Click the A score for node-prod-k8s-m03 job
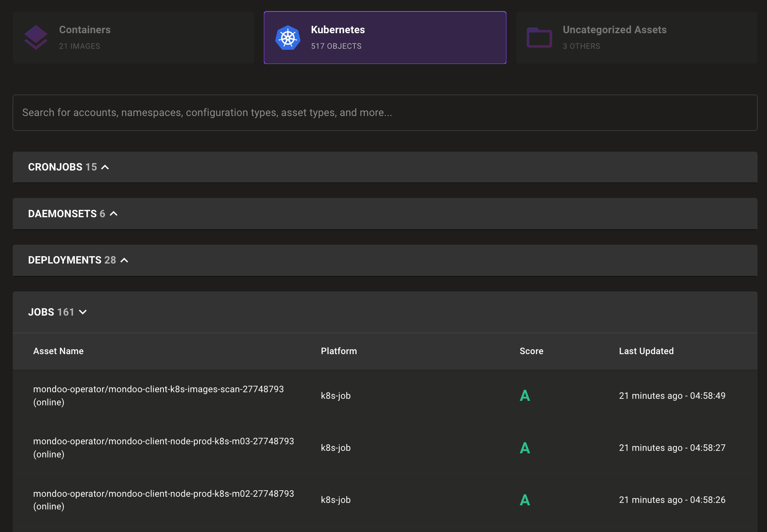 (525, 448)
